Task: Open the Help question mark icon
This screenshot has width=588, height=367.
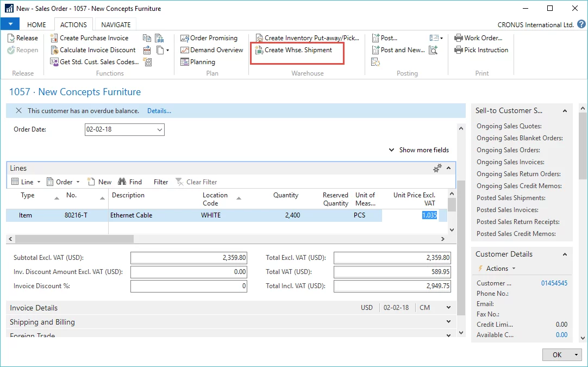Action: point(581,24)
